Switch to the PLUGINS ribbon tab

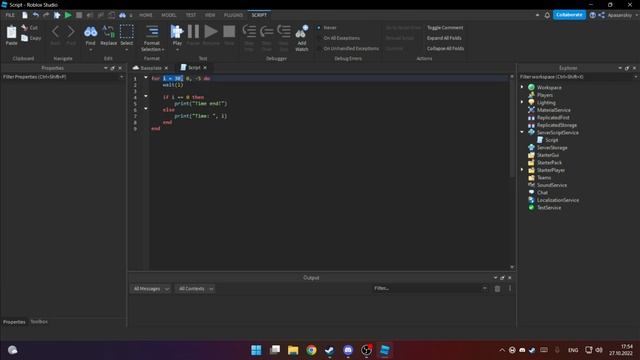pyautogui.click(x=233, y=15)
